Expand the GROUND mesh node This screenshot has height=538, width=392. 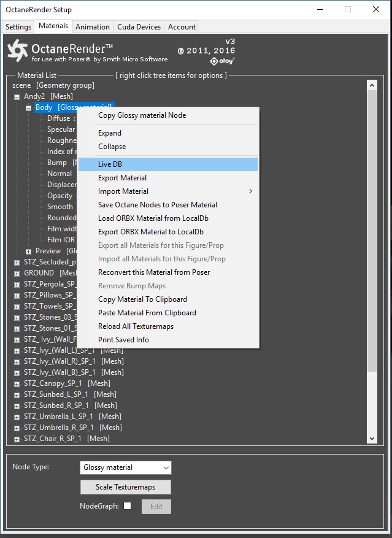point(17,274)
